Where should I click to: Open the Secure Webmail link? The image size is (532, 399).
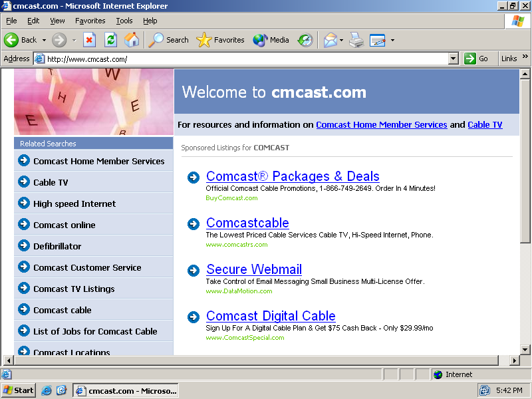point(254,269)
